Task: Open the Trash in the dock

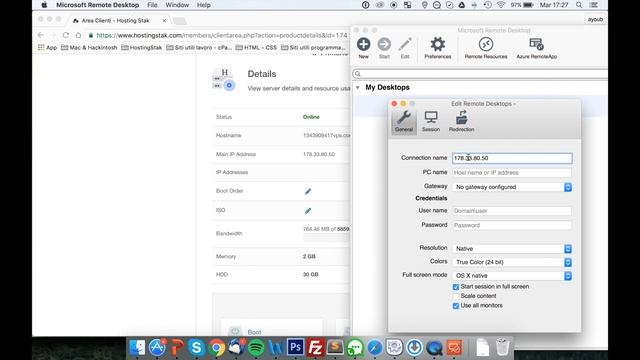Action: click(x=502, y=348)
